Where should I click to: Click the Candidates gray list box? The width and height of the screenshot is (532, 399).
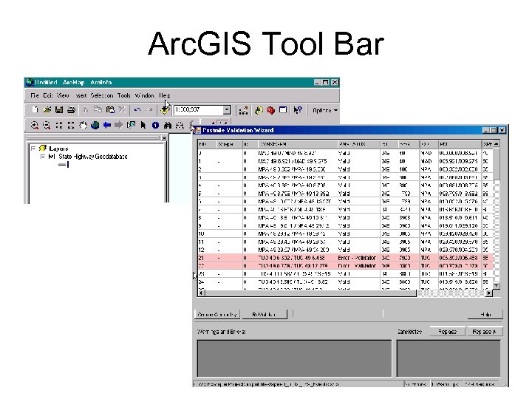(449, 358)
